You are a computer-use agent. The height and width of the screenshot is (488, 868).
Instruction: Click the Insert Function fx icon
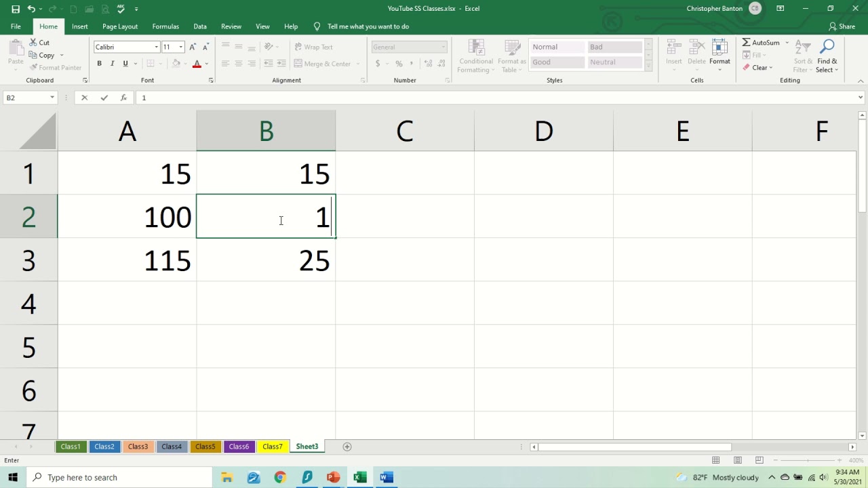click(x=123, y=98)
